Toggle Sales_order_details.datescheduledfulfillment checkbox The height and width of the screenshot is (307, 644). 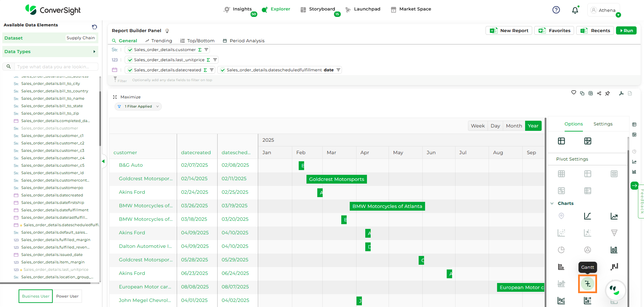(223, 70)
